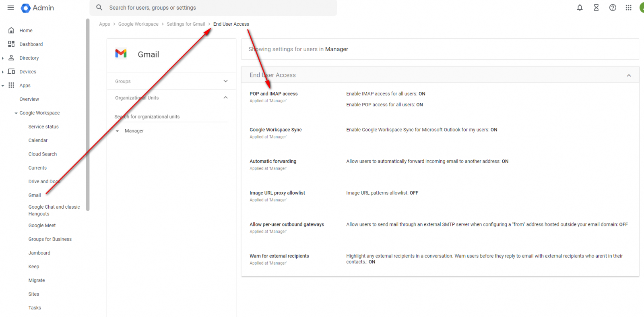Click the Gmail logo icon
The width and height of the screenshot is (644, 317).
point(121,54)
